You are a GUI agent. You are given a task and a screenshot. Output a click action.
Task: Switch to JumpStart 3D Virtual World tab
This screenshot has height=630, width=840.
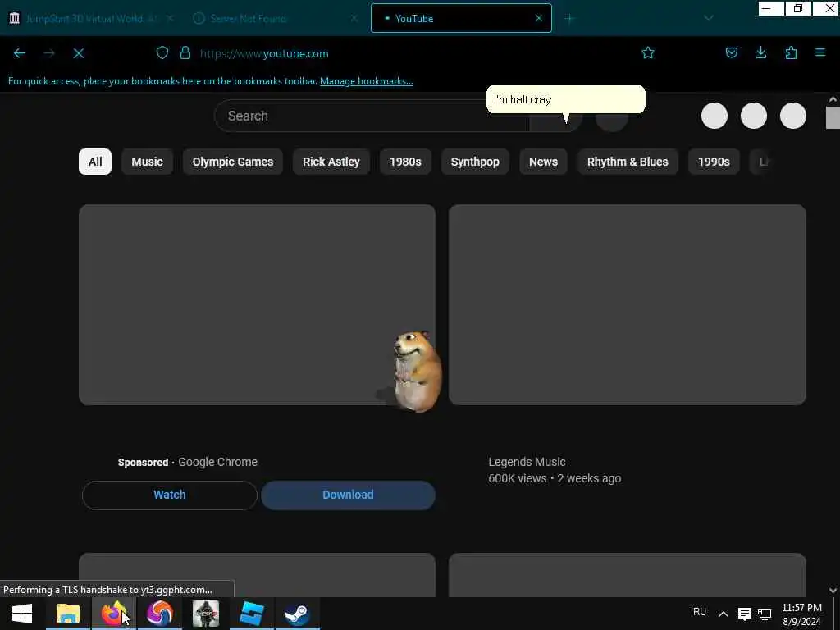[90, 18]
